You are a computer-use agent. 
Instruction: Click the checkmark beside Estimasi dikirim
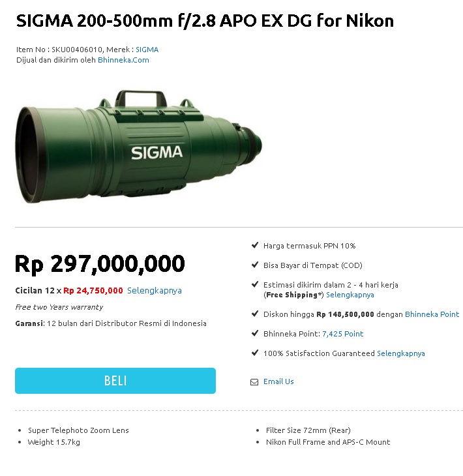point(255,284)
